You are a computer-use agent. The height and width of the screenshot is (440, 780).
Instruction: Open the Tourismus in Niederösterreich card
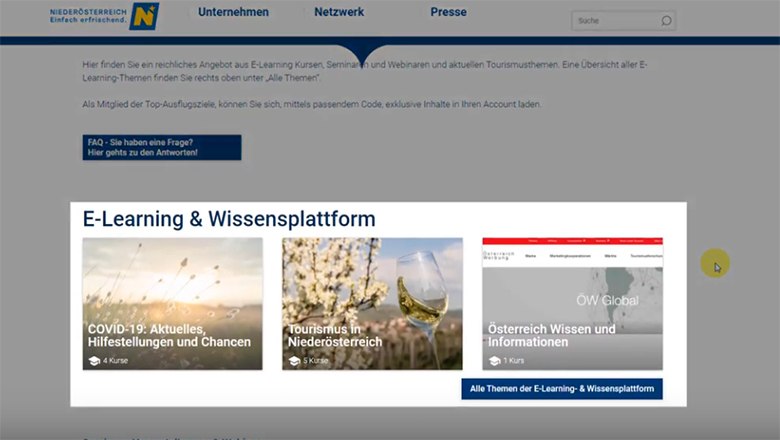pos(372,304)
